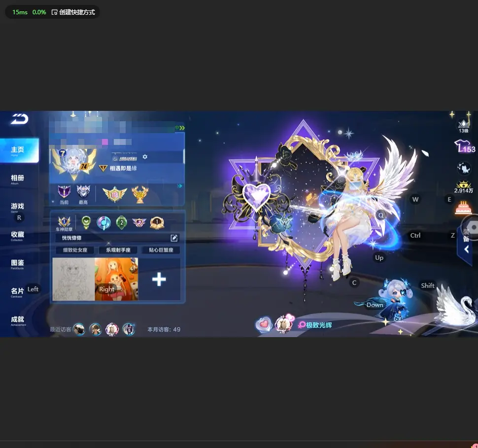Open the pencil sketch photo thumbnail

click(74, 279)
